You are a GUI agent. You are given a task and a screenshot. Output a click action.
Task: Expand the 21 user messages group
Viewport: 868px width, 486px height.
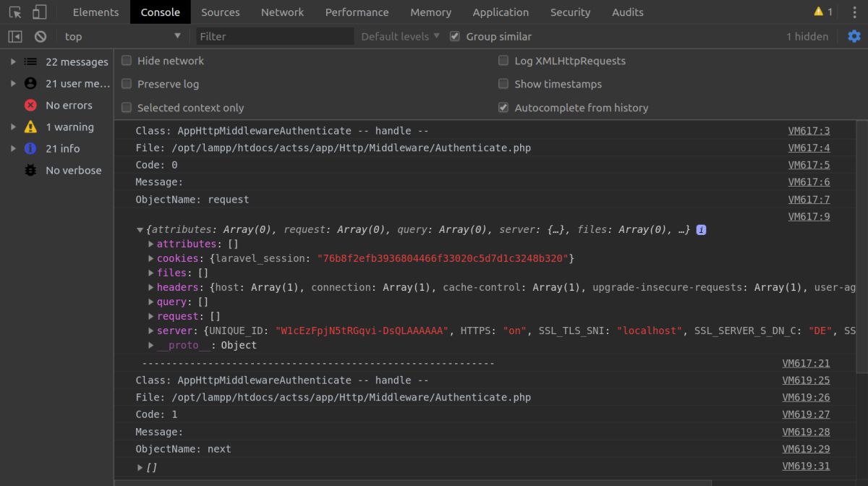pyautogui.click(x=13, y=83)
